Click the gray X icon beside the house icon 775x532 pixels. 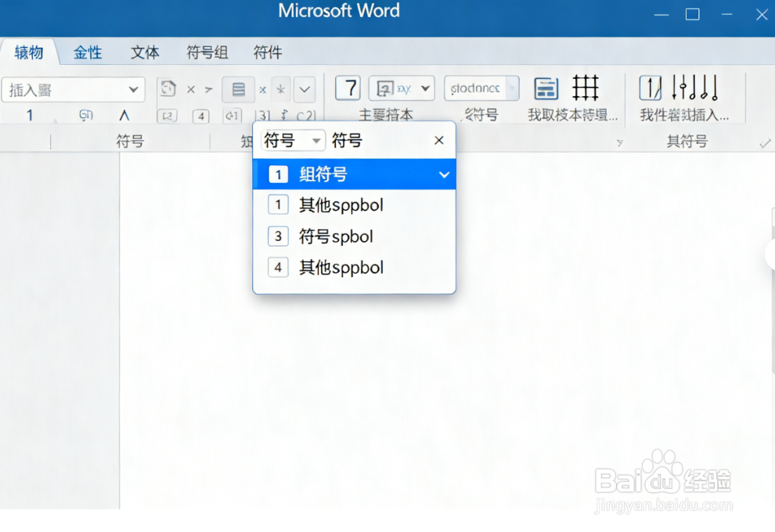coord(191,89)
